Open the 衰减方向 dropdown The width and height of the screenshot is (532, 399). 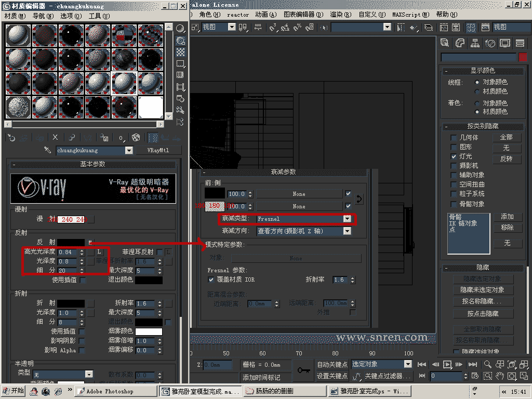coord(347,231)
